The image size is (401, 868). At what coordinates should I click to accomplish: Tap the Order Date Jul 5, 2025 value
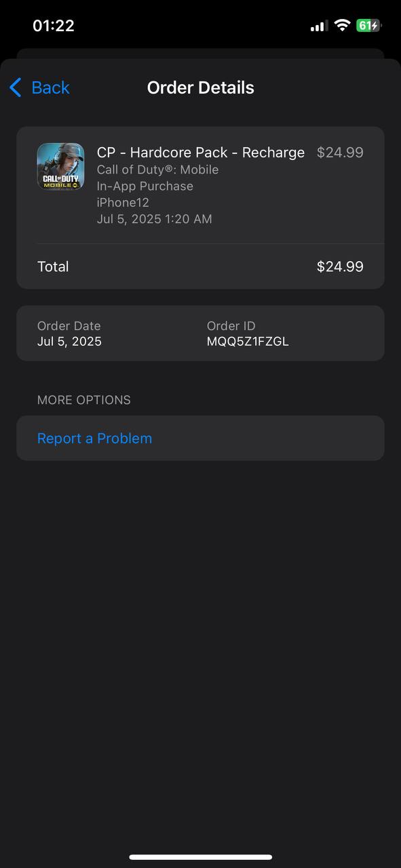[69, 341]
